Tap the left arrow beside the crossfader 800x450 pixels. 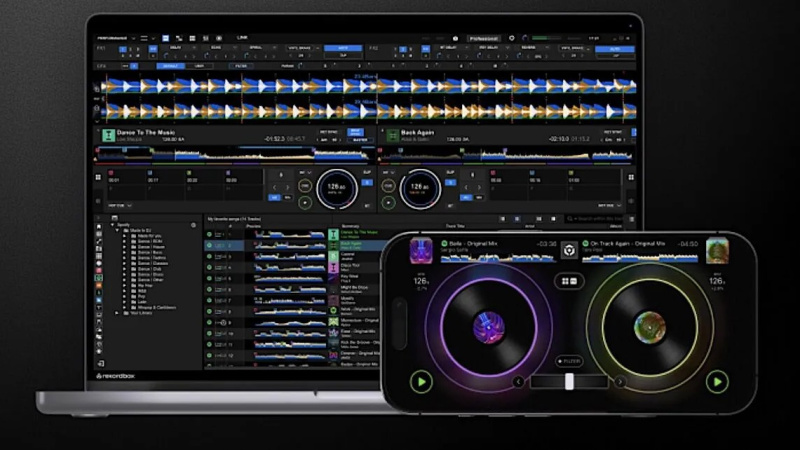coord(519,382)
